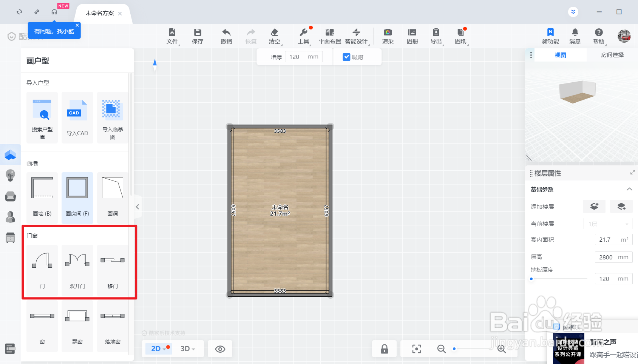Zoom out on the canvas

click(441, 349)
